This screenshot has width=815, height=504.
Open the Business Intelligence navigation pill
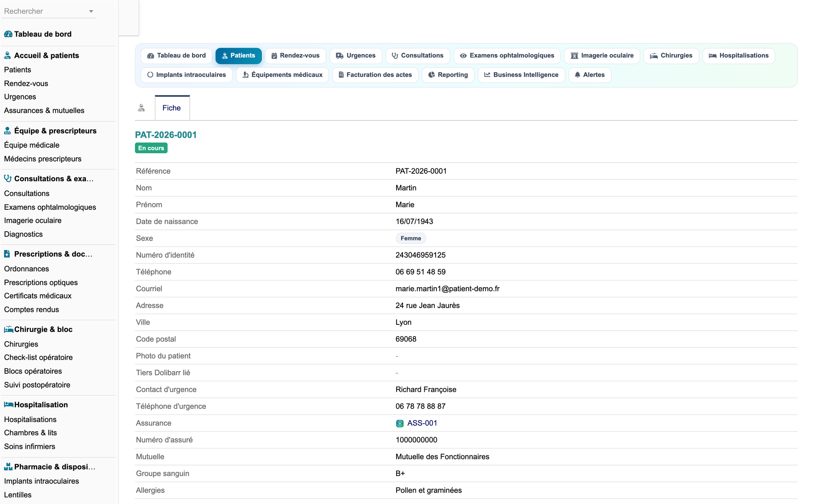(521, 75)
